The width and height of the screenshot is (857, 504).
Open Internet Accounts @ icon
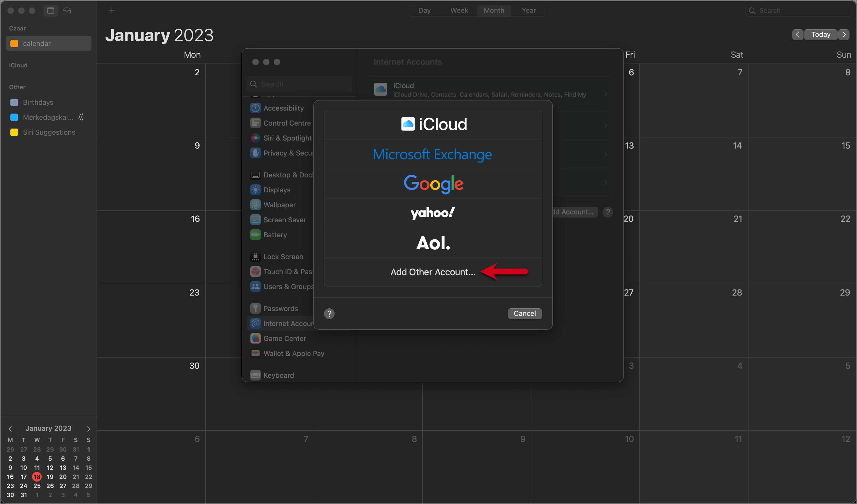pyautogui.click(x=255, y=324)
